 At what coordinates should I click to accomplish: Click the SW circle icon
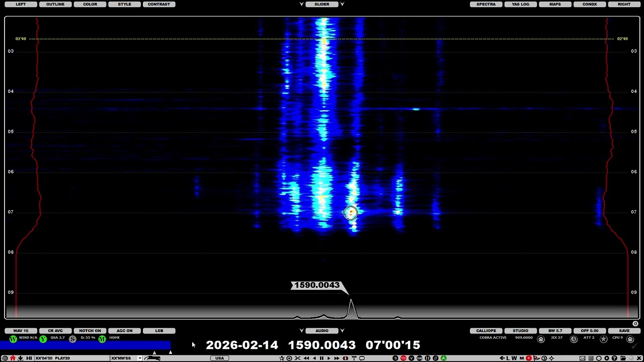(x=420, y=358)
